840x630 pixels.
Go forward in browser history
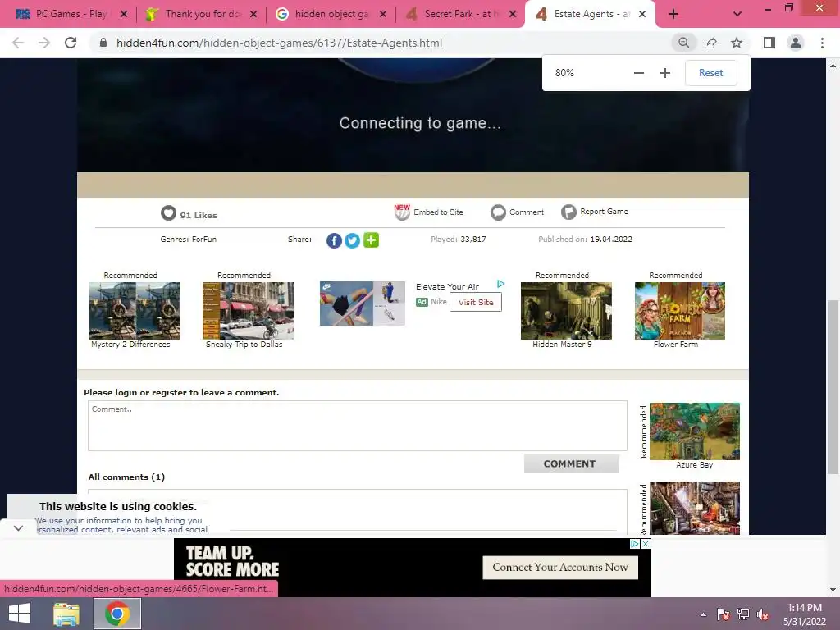tap(44, 43)
